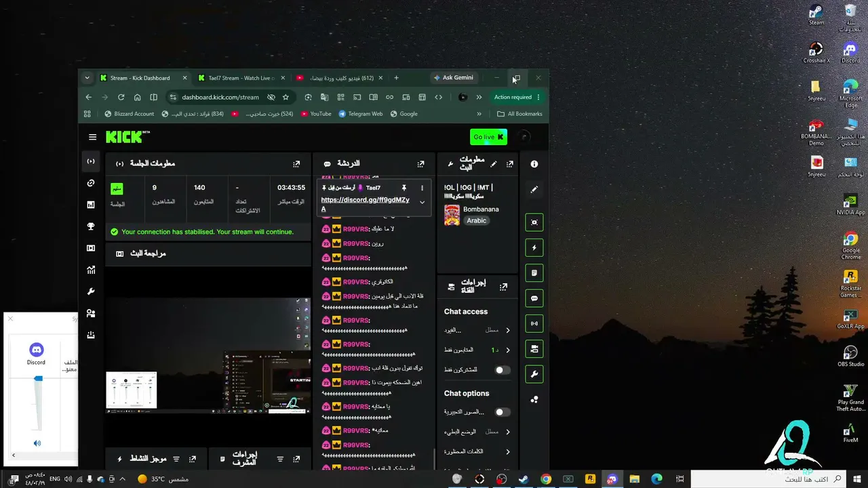
Task: Open the discord.gg link in pinned message
Action: [x=365, y=204]
